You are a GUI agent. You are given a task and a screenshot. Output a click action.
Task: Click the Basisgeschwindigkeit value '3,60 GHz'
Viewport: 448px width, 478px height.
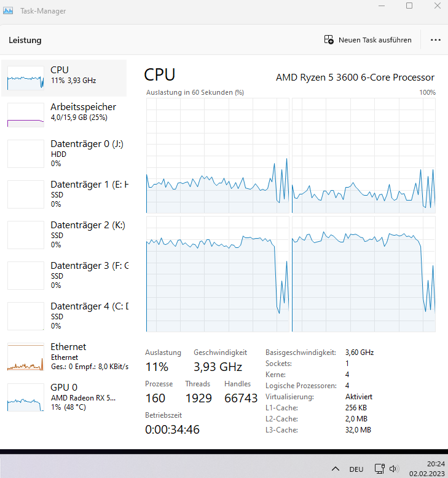(360, 353)
